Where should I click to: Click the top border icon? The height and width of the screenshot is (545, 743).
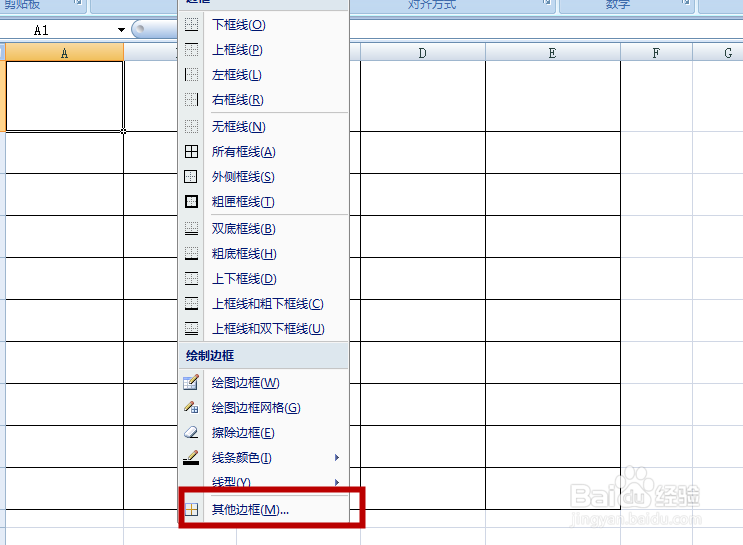[191, 50]
